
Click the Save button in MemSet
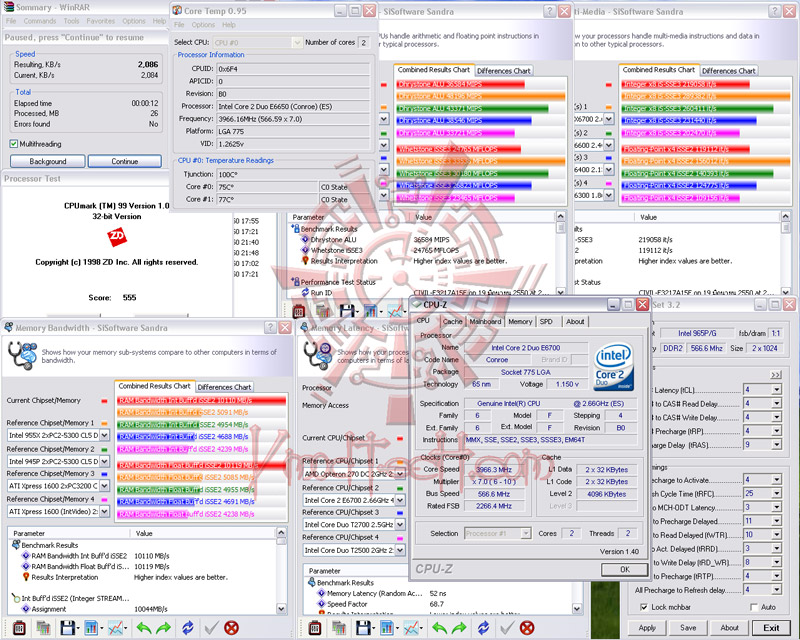688,628
